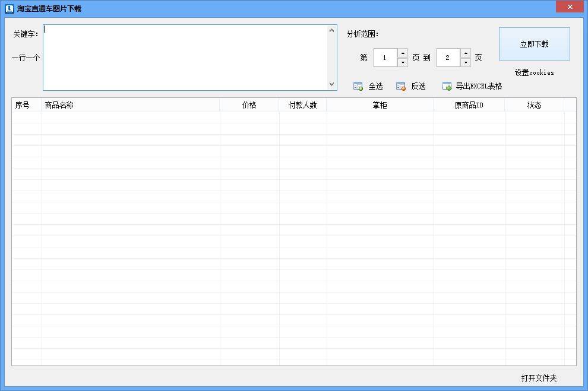Image resolution: width=588 pixels, height=391 pixels.
Task: Click the end page field showing 2
Action: coord(448,58)
